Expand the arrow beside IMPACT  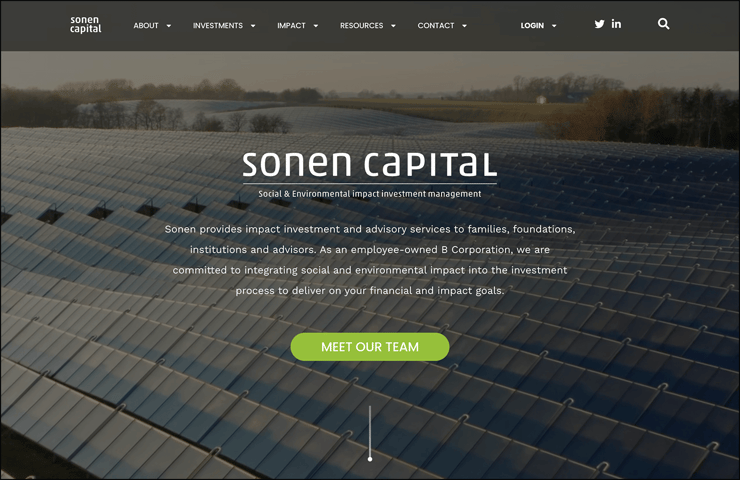click(x=316, y=26)
